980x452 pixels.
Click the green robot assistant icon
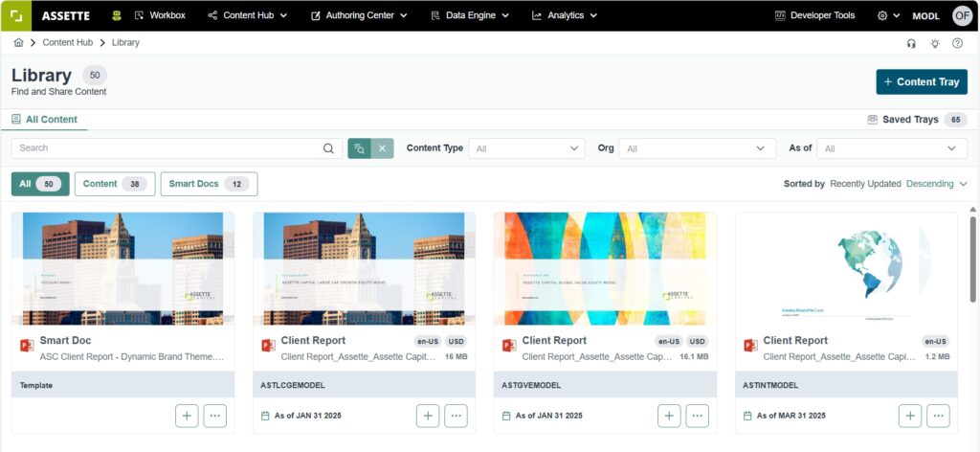[x=117, y=15]
